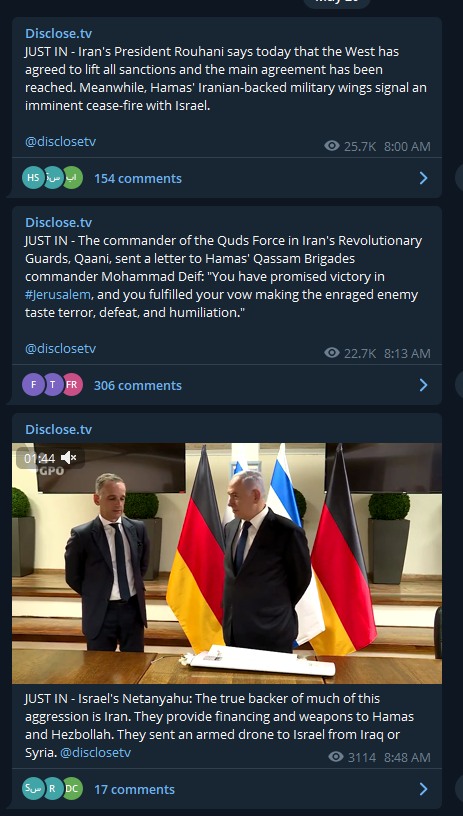Open the @disclosetv mention under the Rouhani post
463x816 pixels.
pos(60,142)
